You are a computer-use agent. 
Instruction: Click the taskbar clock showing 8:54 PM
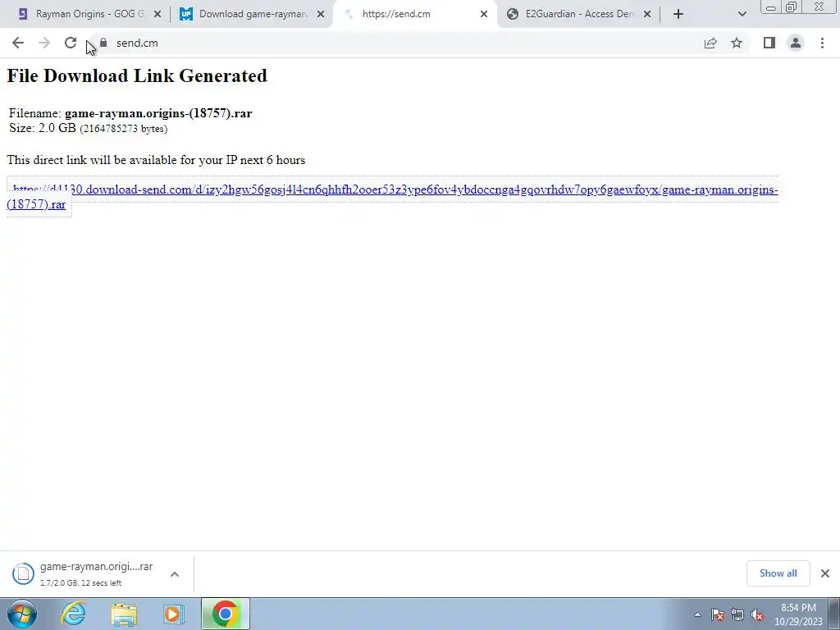798,614
